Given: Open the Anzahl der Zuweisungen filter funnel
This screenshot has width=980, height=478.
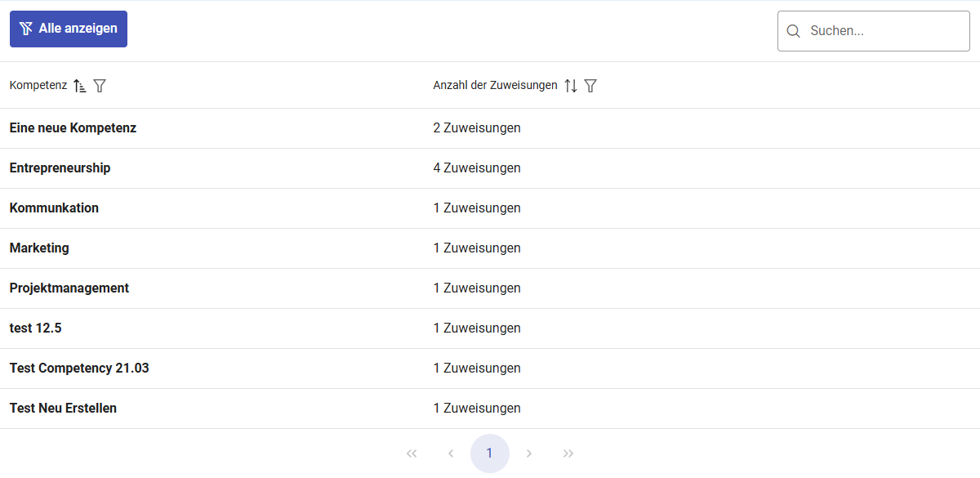Looking at the screenshot, I should tap(590, 86).
